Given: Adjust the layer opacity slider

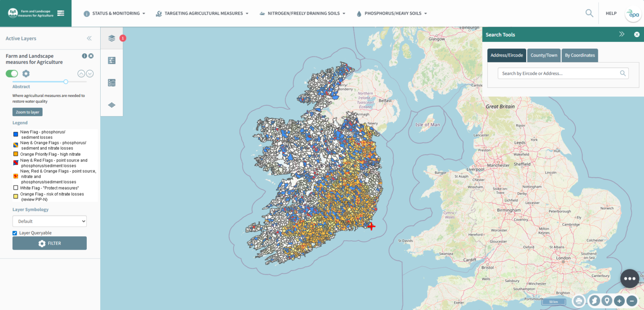Looking at the screenshot, I should (65, 82).
